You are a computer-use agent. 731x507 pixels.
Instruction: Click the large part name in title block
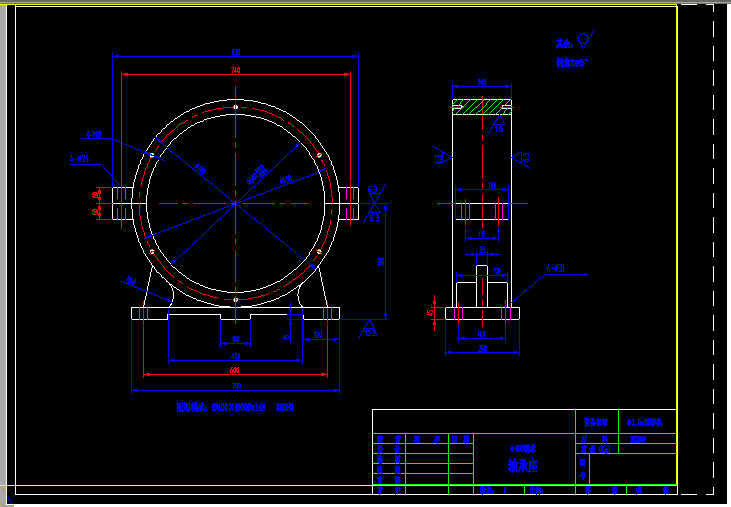click(x=523, y=466)
